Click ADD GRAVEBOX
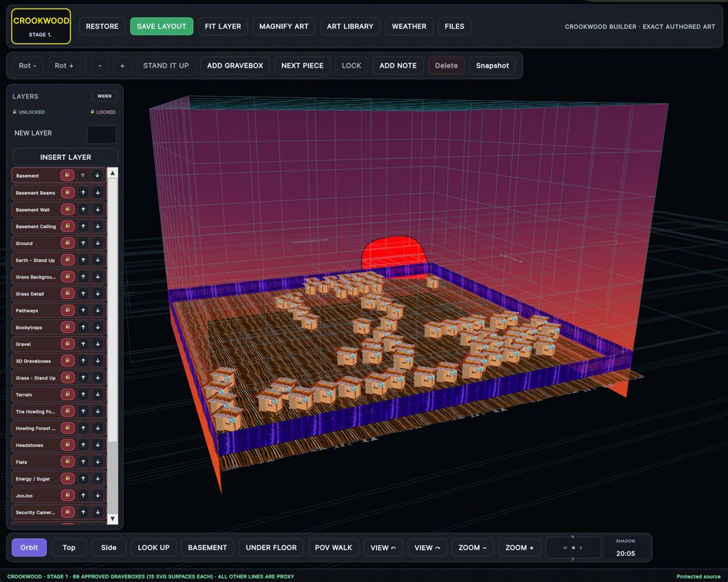Screen dimensions: 728x582 coord(235,65)
